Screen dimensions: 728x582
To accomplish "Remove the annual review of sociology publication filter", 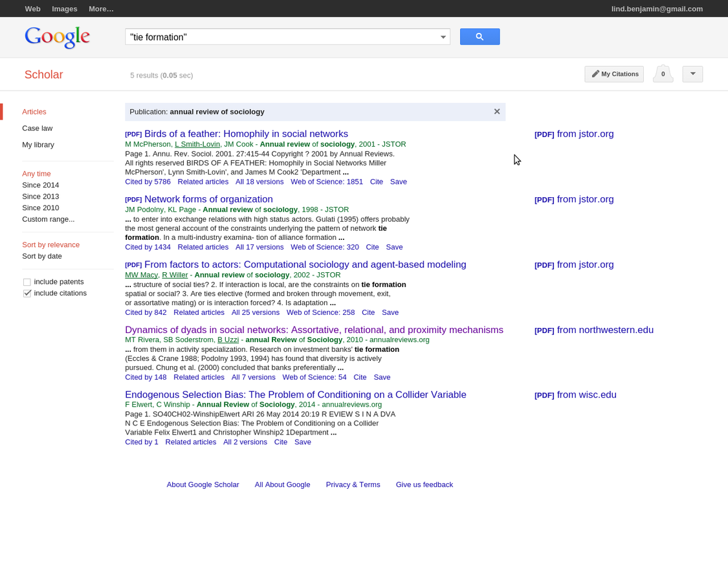I will point(497,111).
